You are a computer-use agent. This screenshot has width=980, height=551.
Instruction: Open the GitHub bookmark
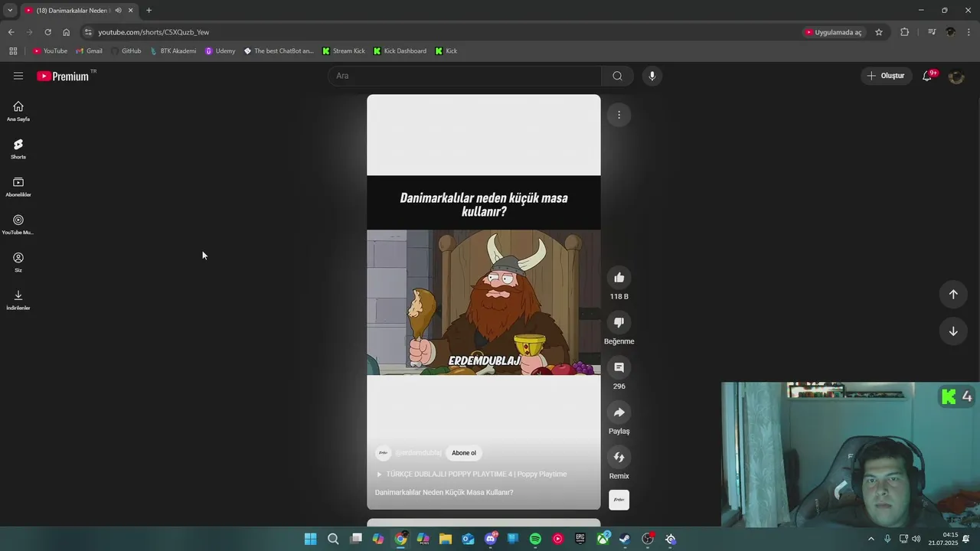(126, 51)
